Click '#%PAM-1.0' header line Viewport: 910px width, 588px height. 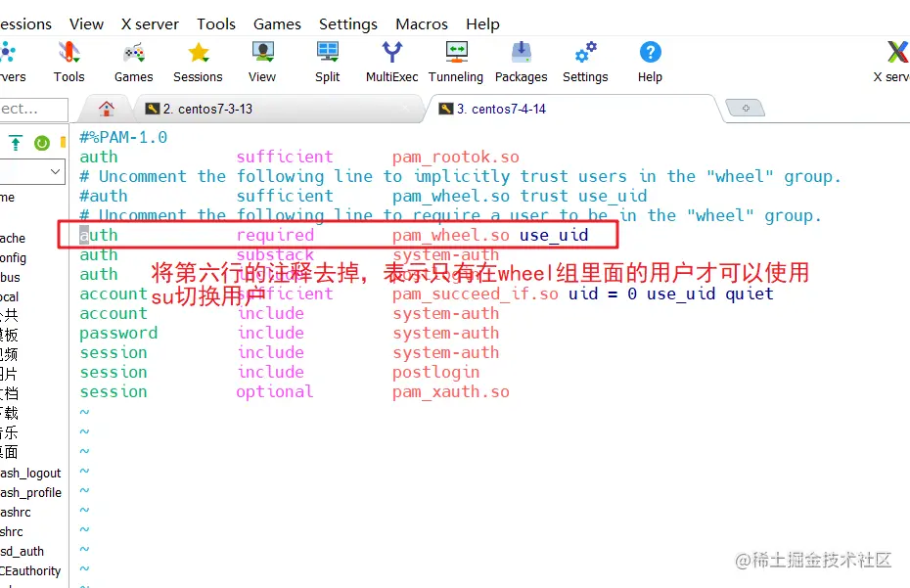[x=123, y=138]
